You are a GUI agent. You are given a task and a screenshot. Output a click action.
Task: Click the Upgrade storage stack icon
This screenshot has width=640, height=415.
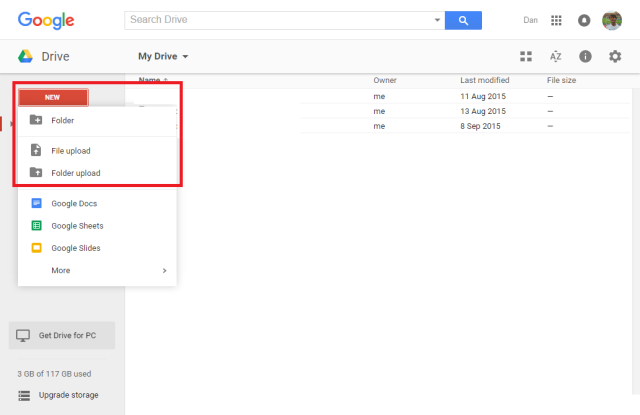(x=24, y=395)
